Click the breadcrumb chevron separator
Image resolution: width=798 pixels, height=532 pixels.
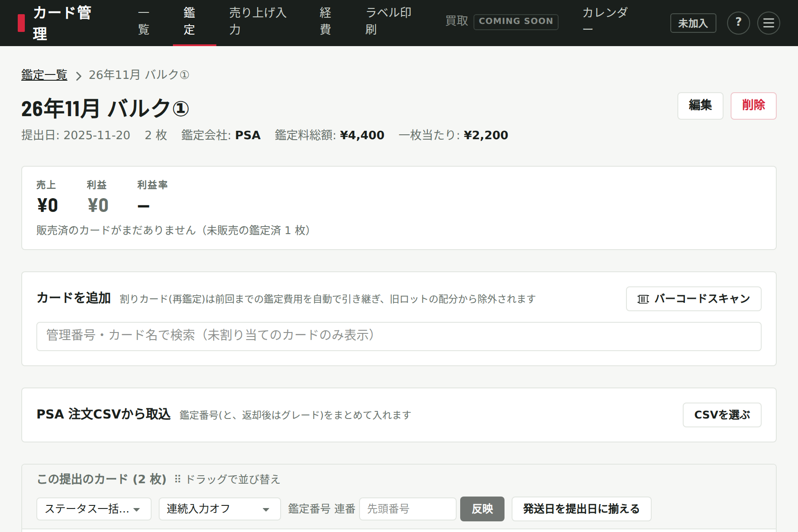[78, 76]
